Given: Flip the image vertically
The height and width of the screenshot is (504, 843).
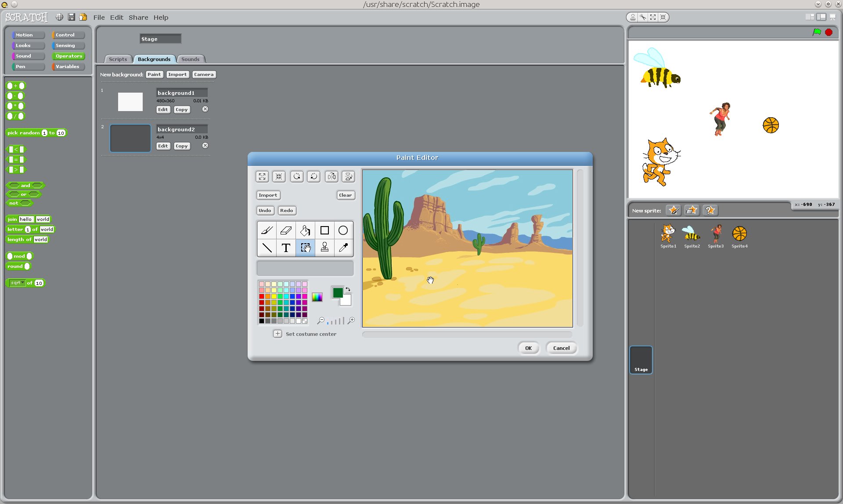Looking at the screenshot, I should (348, 176).
